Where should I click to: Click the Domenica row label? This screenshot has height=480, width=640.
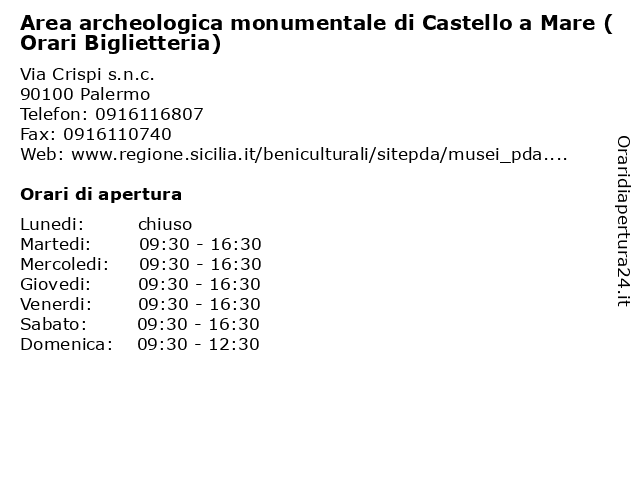[66, 344]
